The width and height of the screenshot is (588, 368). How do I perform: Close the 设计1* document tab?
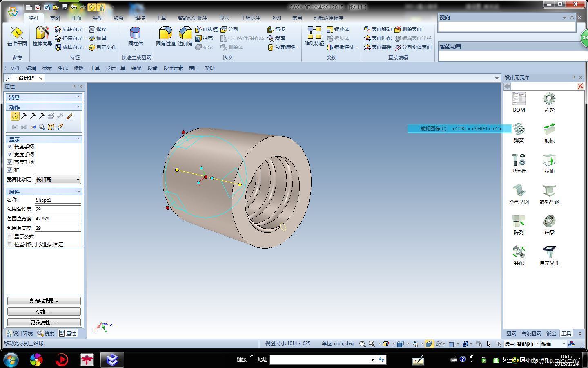pyautogui.click(x=41, y=79)
